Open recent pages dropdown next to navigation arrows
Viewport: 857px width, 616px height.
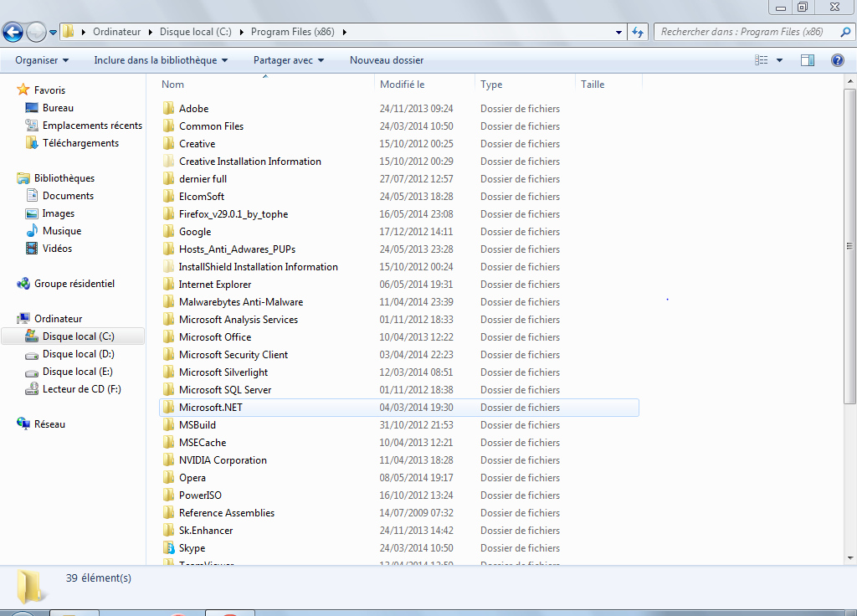pyautogui.click(x=53, y=33)
